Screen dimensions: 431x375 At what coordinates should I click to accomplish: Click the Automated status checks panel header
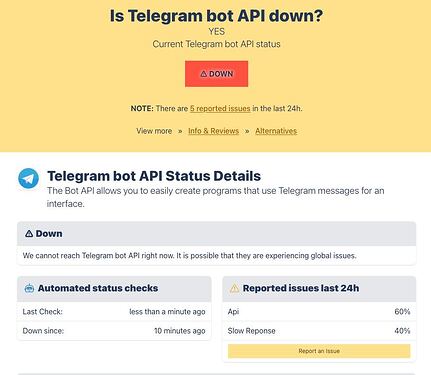pyautogui.click(x=114, y=288)
